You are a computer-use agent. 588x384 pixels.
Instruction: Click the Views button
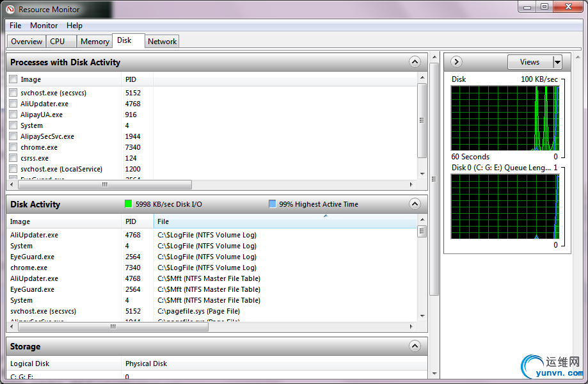click(x=530, y=62)
